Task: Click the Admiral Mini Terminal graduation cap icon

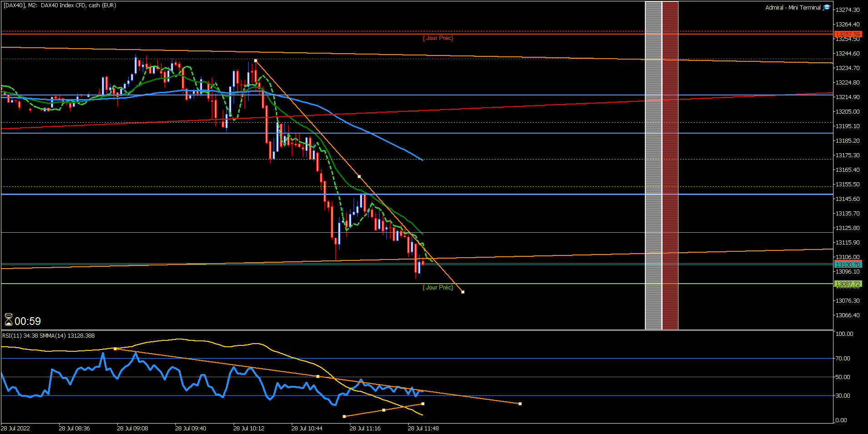Action: pyautogui.click(x=827, y=7)
